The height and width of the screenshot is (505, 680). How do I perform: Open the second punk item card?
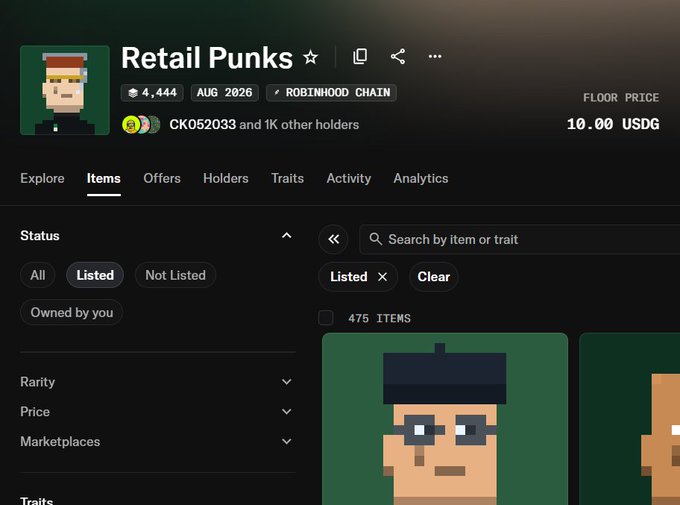coord(630,419)
